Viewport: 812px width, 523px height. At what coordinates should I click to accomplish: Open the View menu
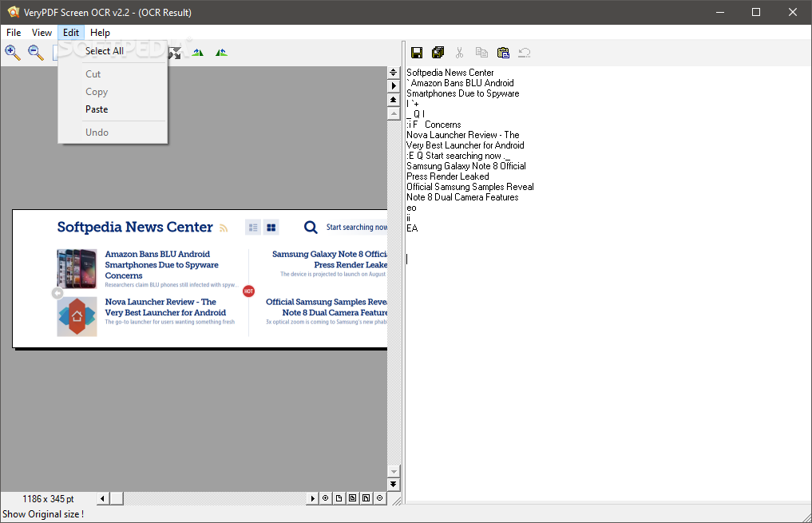click(x=42, y=33)
